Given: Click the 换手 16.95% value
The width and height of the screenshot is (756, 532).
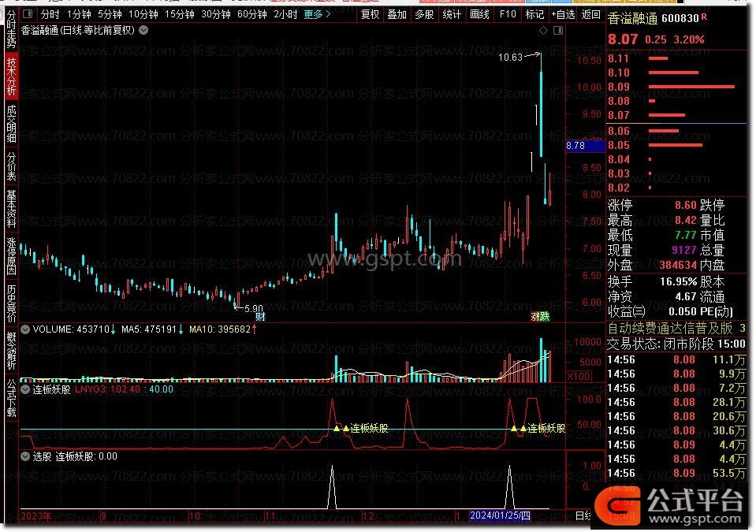Looking at the screenshot, I should click(x=679, y=281).
